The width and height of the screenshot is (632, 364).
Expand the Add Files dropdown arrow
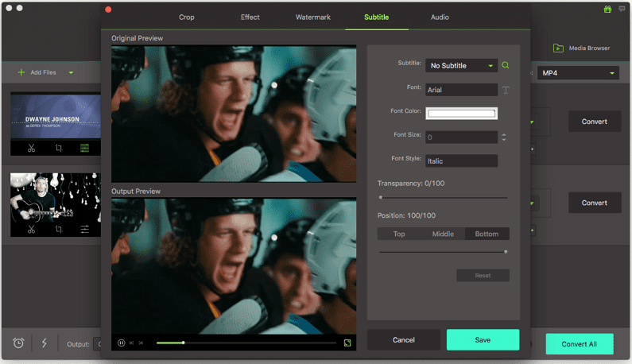click(x=71, y=72)
